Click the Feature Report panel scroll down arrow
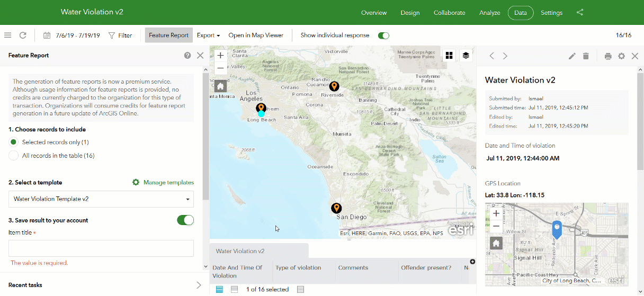Viewport: 644px width, 296px height. (206, 267)
